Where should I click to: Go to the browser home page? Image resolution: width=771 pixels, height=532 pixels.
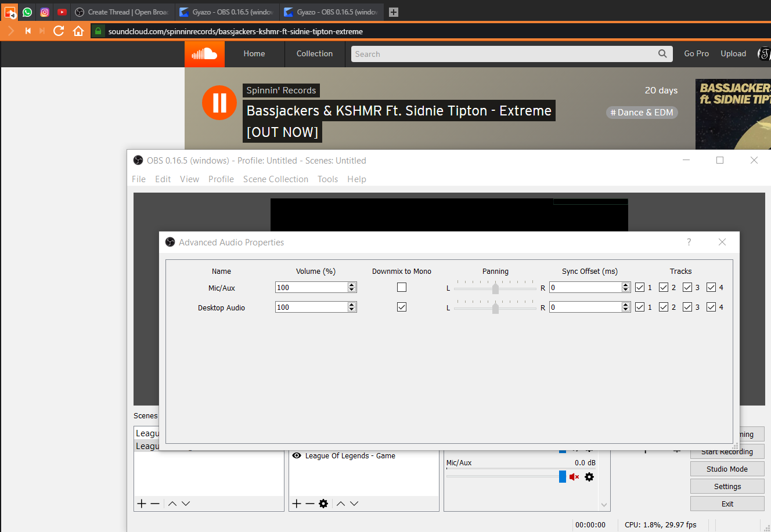click(78, 31)
